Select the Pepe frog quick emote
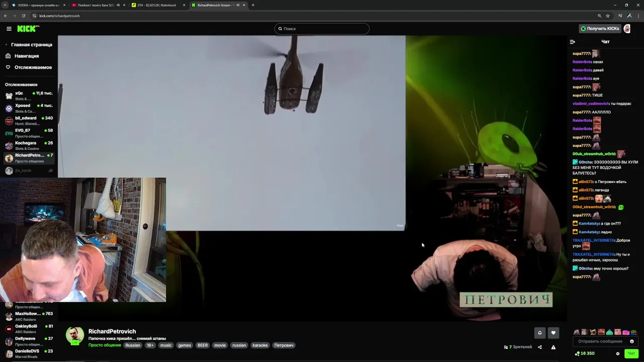The image size is (644, 362). click(x=634, y=332)
